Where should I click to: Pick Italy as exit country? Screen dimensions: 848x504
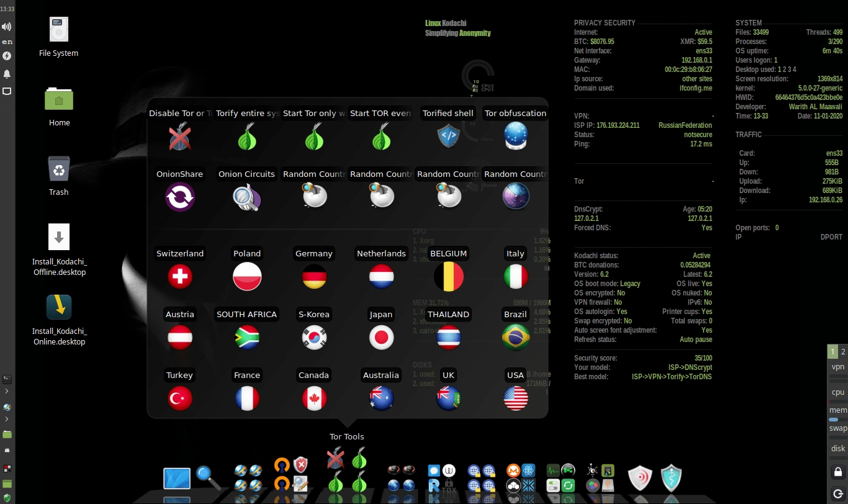[515, 276]
